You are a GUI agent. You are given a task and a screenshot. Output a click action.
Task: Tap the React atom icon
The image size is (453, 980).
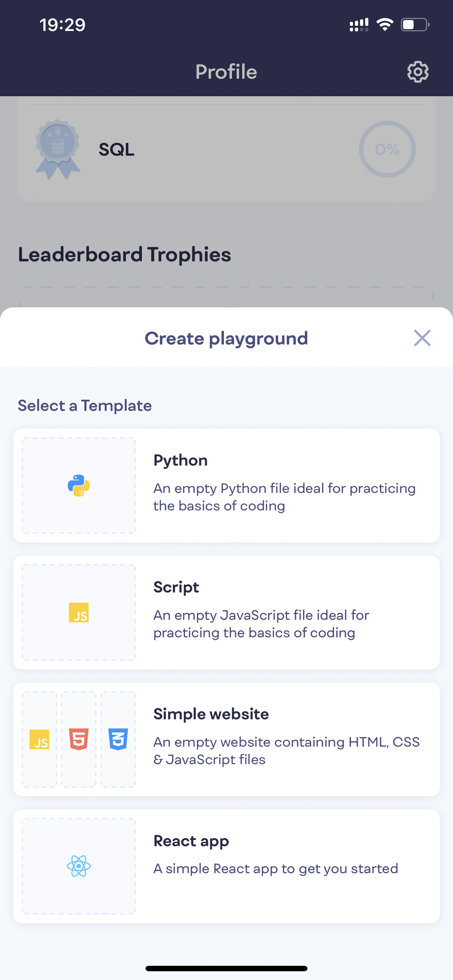coord(79,866)
